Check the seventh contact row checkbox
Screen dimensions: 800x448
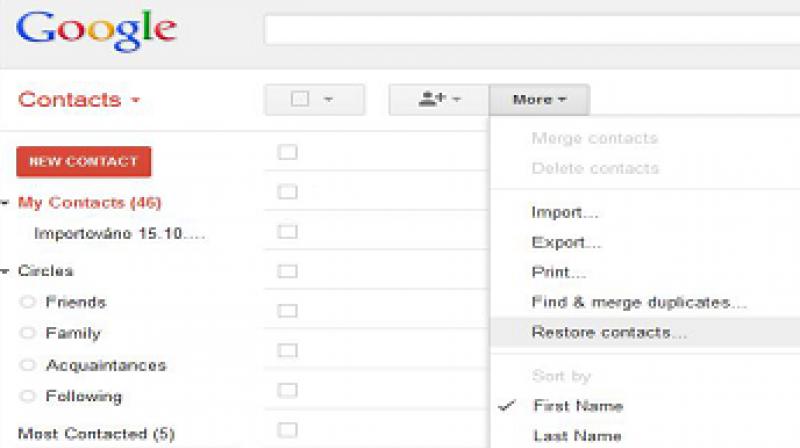pyautogui.click(x=287, y=390)
